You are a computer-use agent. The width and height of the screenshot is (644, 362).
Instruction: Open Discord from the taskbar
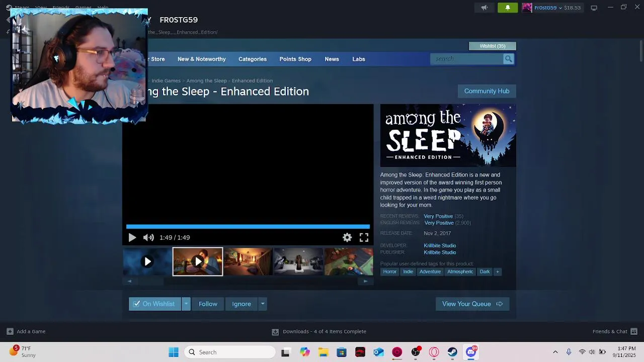click(471, 352)
